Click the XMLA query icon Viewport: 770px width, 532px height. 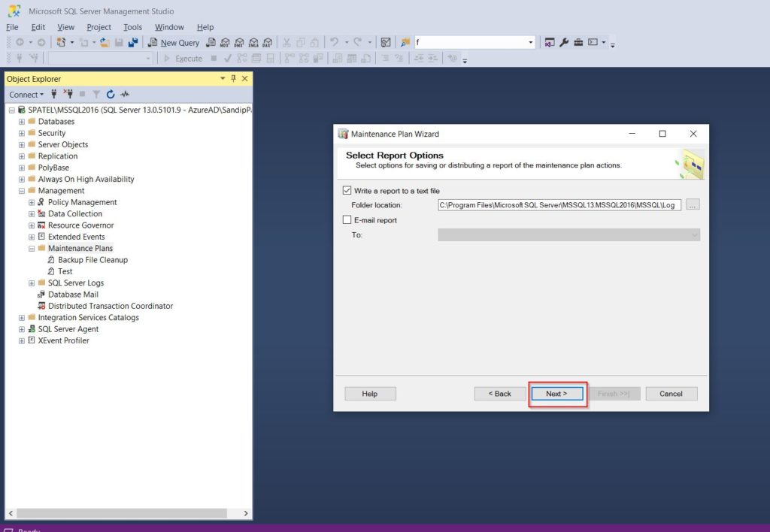coord(253,43)
